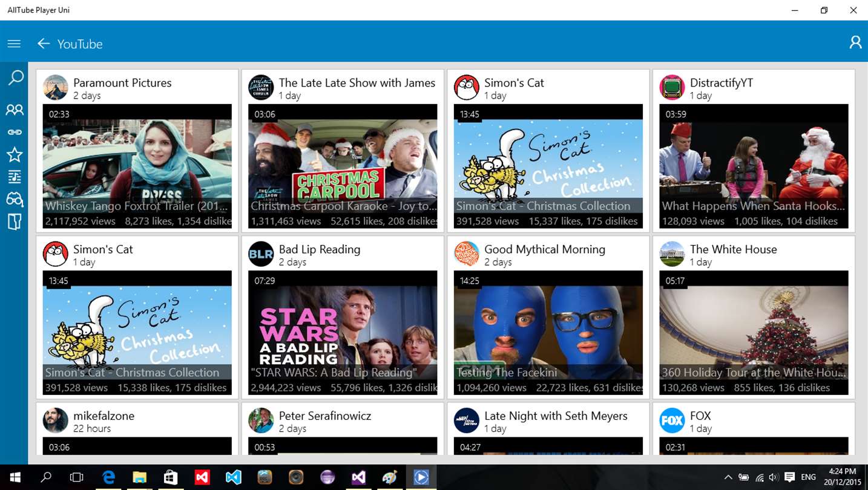Go back using the arrow beside YouTube
The width and height of the screenshot is (868, 490).
[43, 44]
